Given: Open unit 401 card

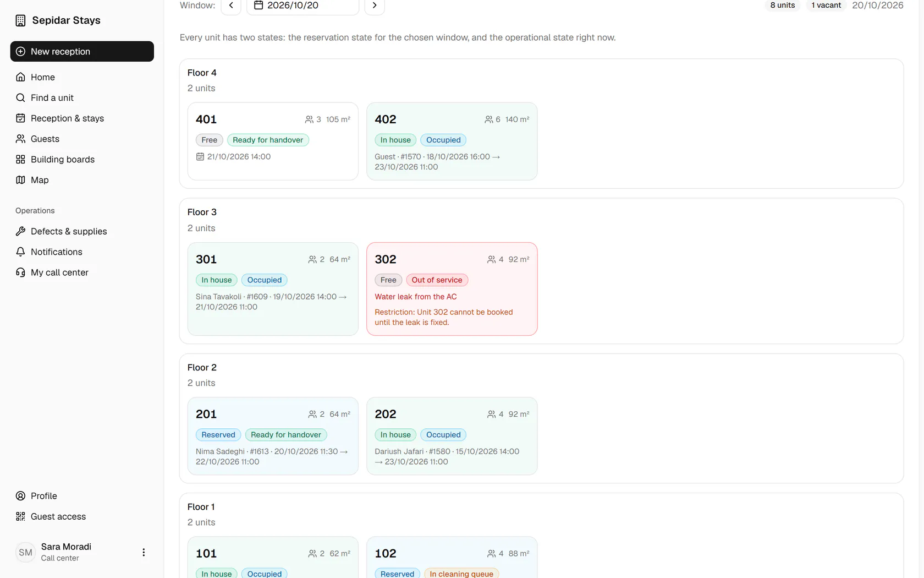Looking at the screenshot, I should pos(273,141).
